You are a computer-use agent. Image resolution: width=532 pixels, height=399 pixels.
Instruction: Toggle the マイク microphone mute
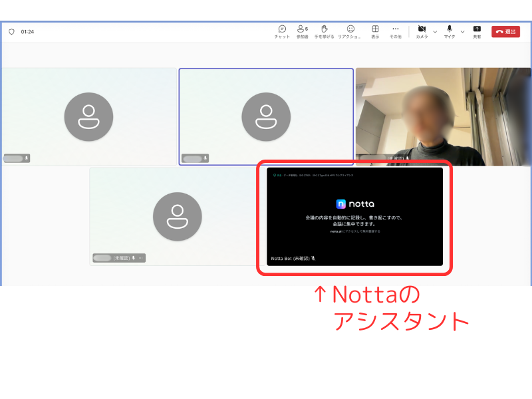pos(450,31)
